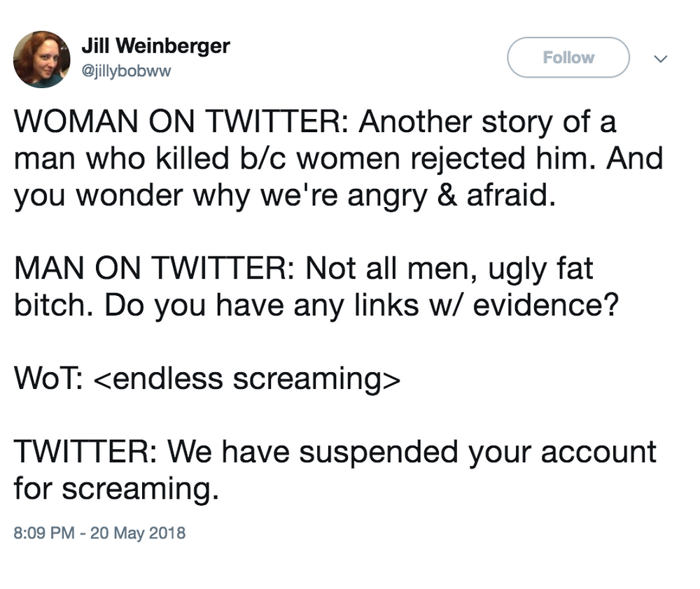
Task: Open the 8:09 PM - 20 May 2018 timestamp
Action: (99, 533)
